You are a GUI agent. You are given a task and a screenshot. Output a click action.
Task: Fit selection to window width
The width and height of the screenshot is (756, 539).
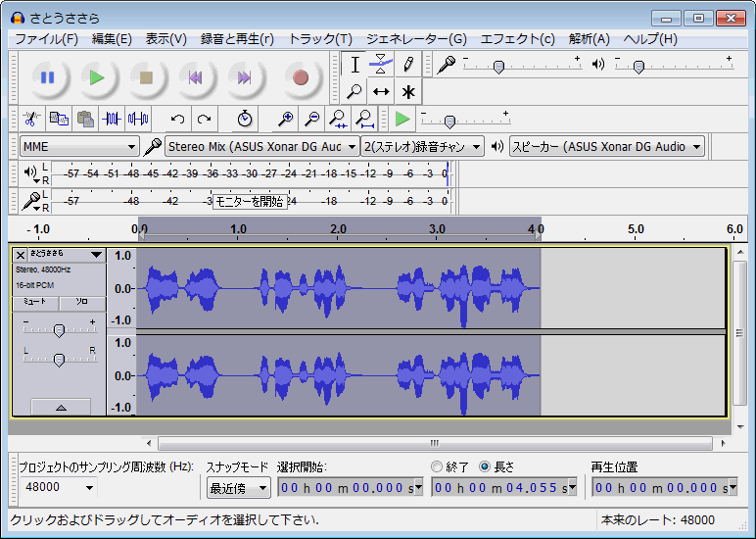click(x=338, y=119)
